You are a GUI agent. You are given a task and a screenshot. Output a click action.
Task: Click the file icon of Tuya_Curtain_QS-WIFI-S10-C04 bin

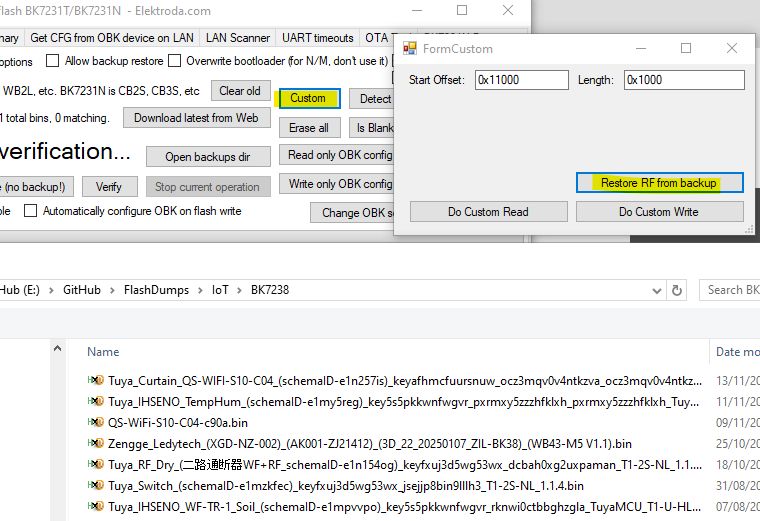point(96,380)
